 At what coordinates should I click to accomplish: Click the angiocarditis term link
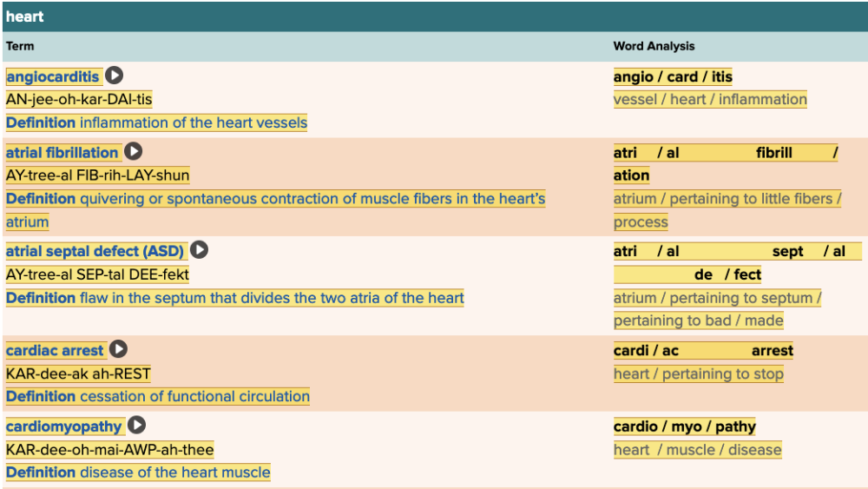[x=53, y=76]
